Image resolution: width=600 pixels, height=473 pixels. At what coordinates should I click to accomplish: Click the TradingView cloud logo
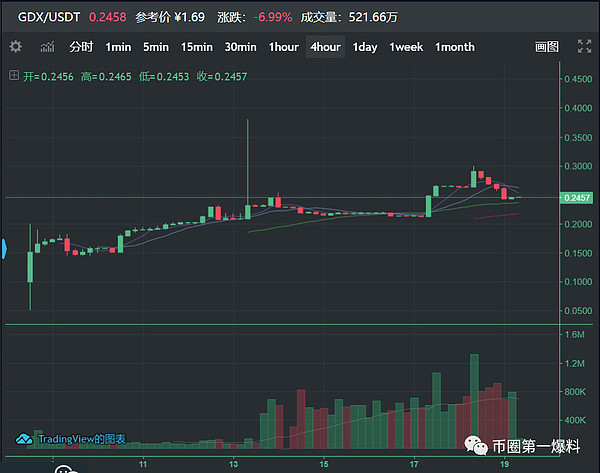[23, 438]
